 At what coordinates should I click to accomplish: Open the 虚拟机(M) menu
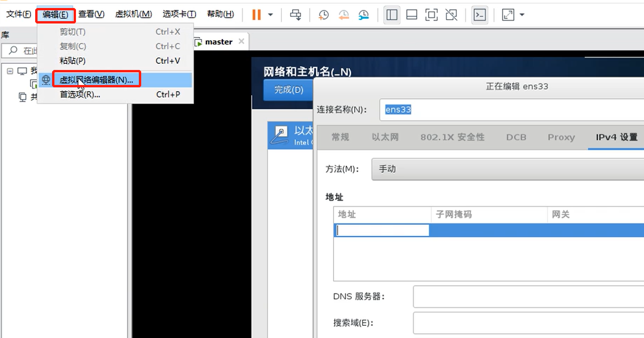[x=133, y=15]
